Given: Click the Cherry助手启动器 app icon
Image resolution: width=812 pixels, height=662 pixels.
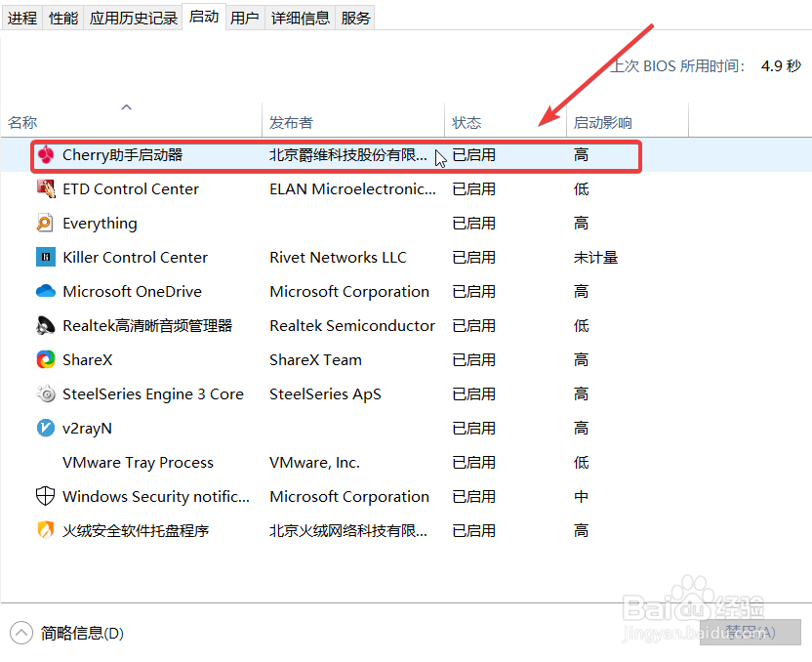Looking at the screenshot, I should 46,154.
